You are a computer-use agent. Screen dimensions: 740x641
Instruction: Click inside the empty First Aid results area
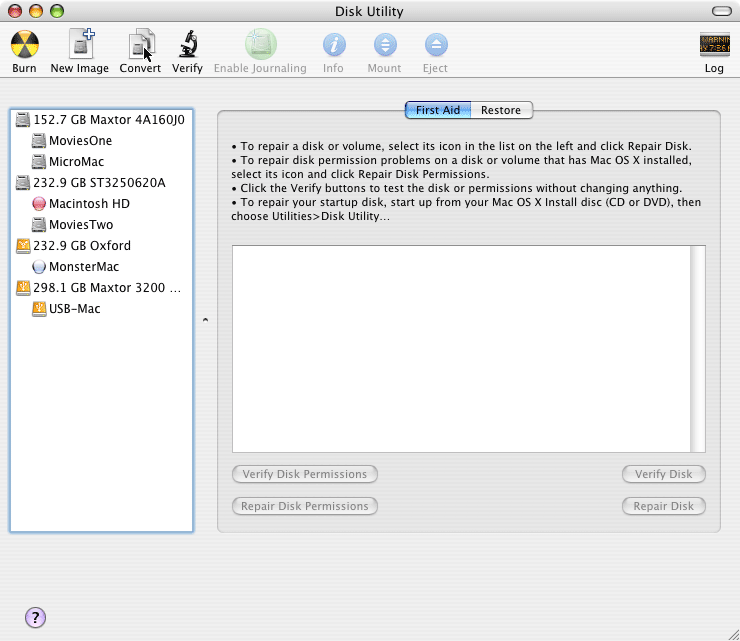461,349
